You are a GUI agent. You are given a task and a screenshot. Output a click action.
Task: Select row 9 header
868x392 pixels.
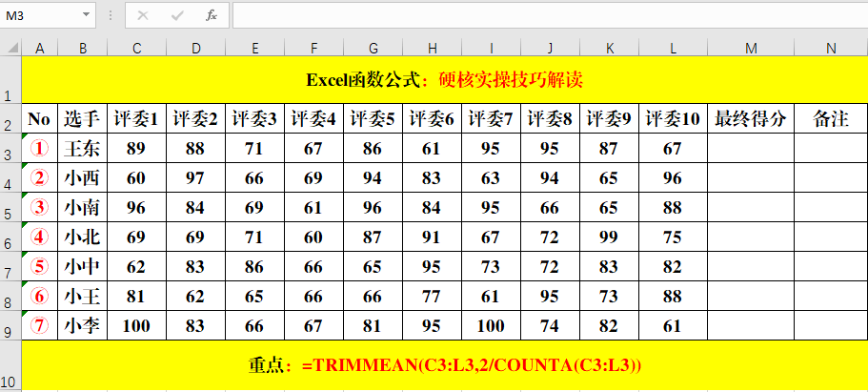[x=10, y=326]
